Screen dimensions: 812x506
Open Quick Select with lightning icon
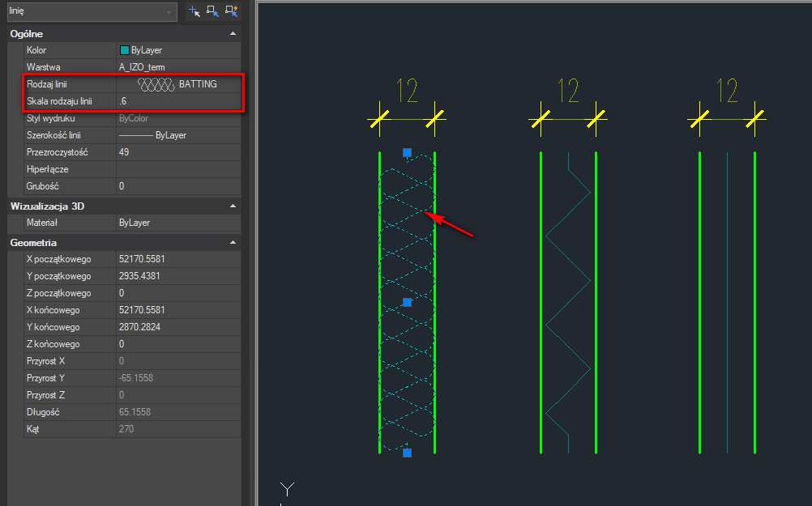coord(232,11)
